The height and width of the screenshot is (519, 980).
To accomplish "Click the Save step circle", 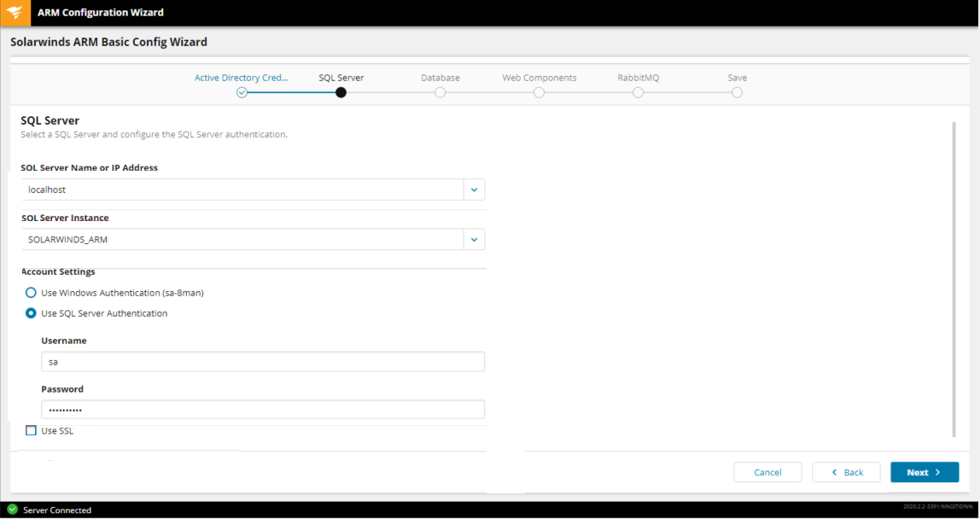I will tap(737, 93).
